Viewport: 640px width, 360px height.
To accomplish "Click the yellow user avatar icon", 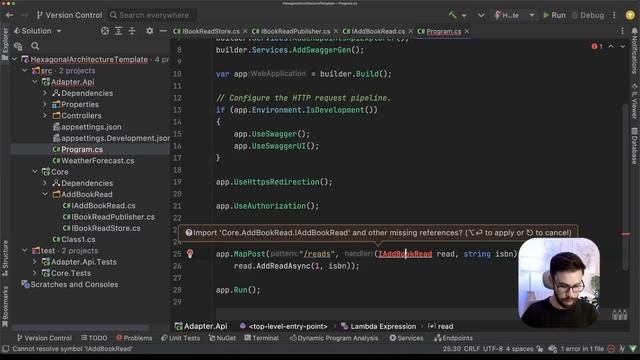I will [630, 15].
